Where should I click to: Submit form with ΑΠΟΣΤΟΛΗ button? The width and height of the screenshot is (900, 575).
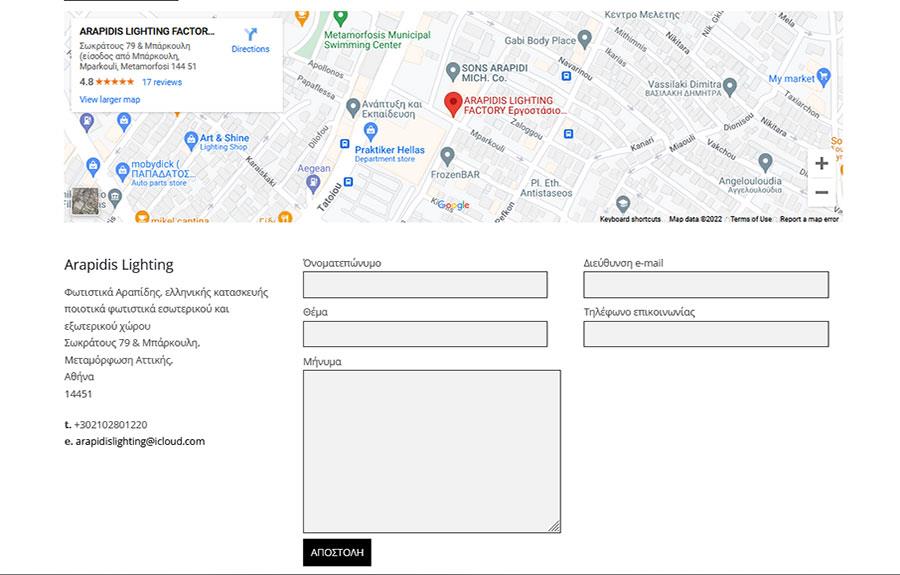337,552
